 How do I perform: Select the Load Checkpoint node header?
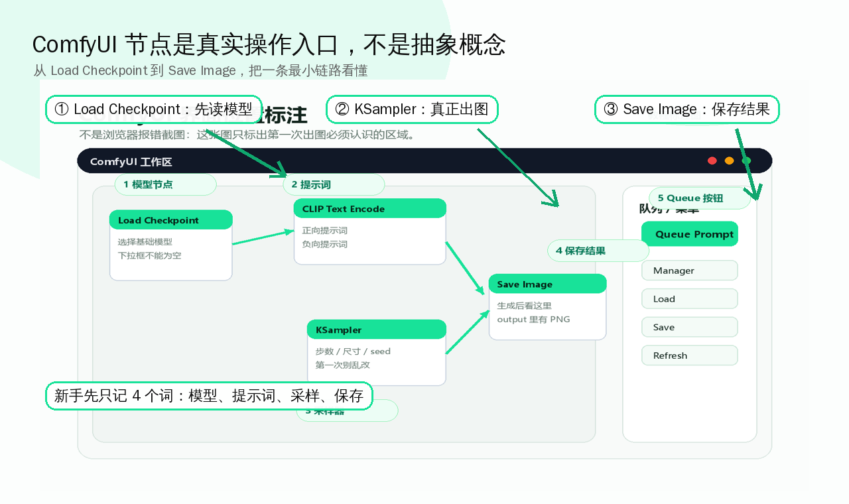tap(171, 220)
